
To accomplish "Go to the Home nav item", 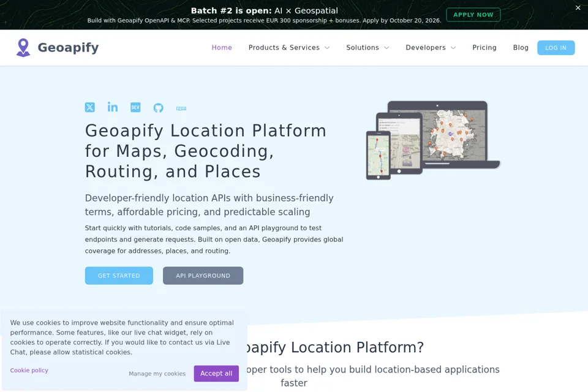I will pos(222,48).
